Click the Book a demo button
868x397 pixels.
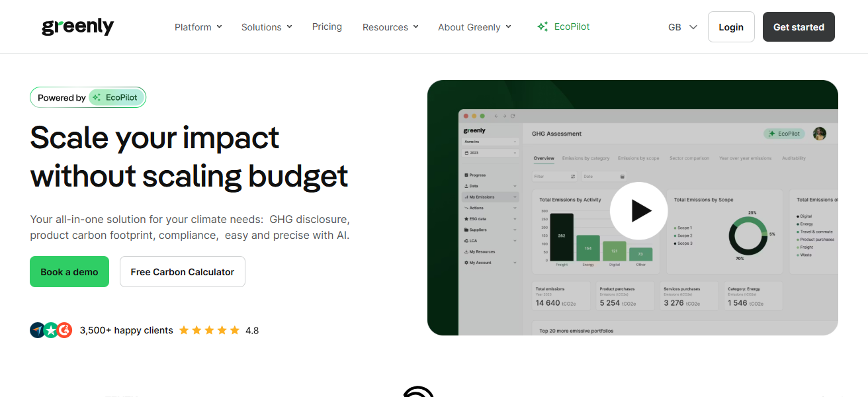(x=69, y=272)
